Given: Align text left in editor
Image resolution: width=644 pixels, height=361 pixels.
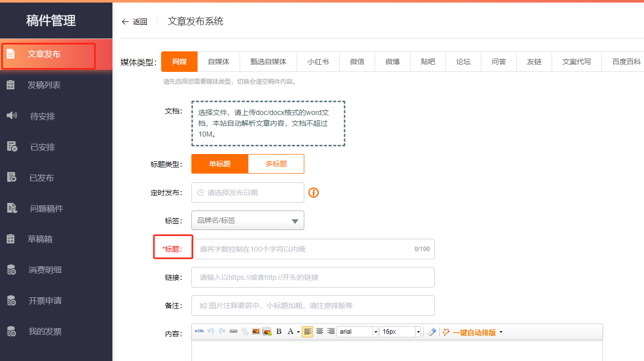Looking at the screenshot, I should click(x=307, y=332).
